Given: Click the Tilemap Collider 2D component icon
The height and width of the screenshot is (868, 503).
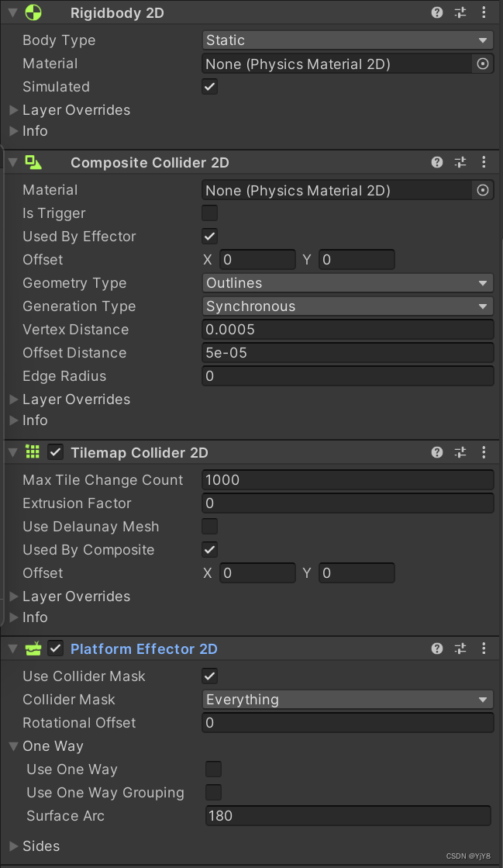Looking at the screenshot, I should click(x=32, y=451).
